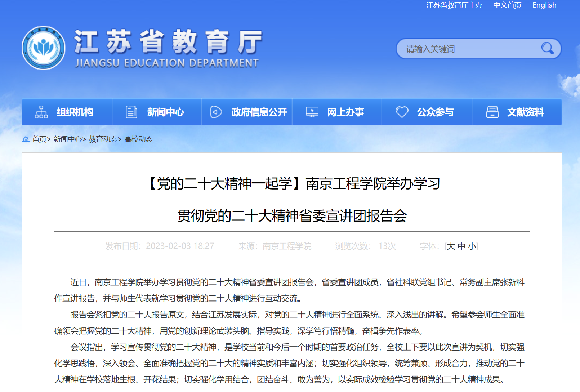Switch site language to English
This screenshot has height=392, width=580.
tap(544, 5)
